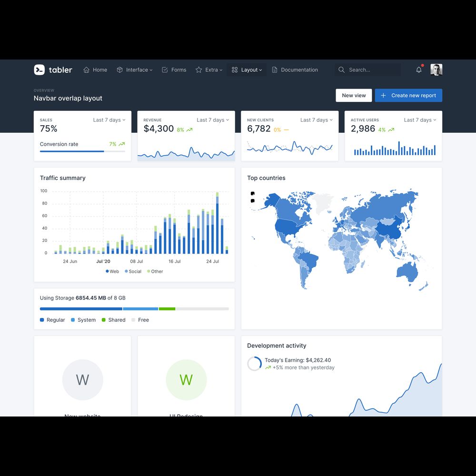476x476 pixels.
Task: Toggle the Web series legend item
Action: tap(112, 271)
